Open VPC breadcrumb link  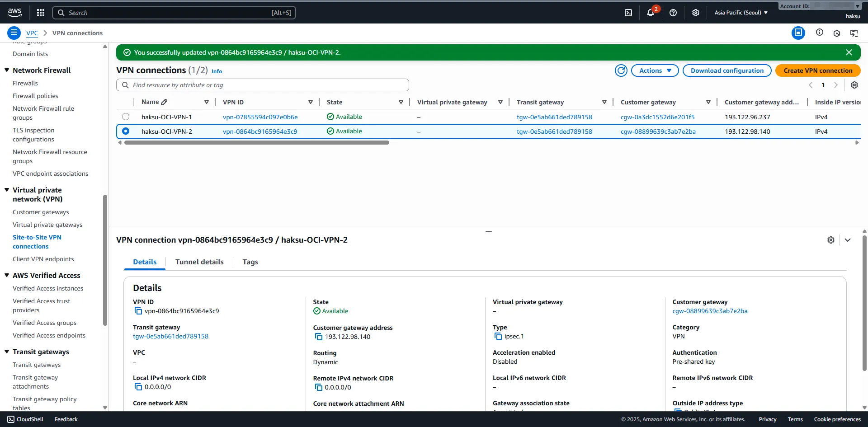pyautogui.click(x=32, y=33)
